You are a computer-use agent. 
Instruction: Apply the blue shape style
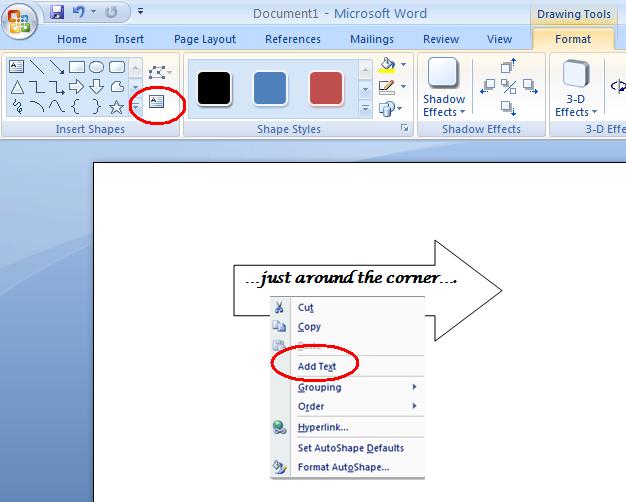click(270, 89)
